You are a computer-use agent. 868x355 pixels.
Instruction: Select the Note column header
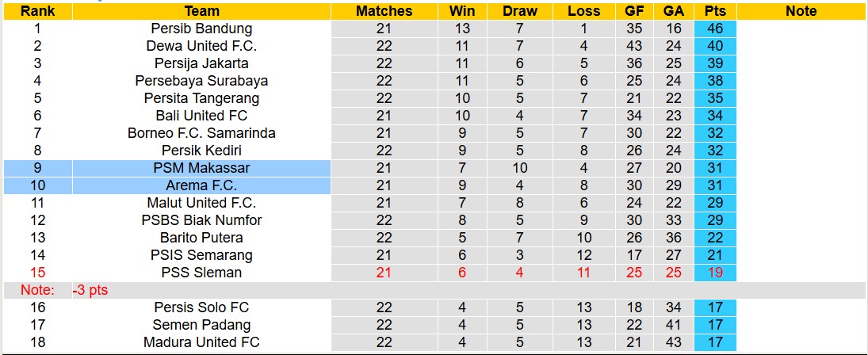[x=801, y=11]
